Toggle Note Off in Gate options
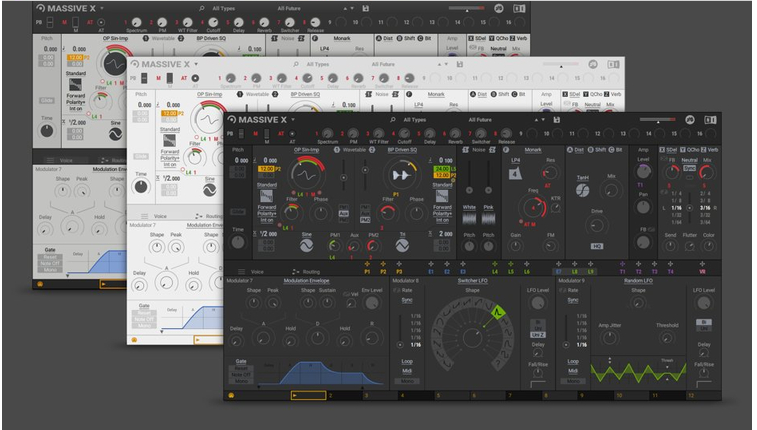Viewport: 757px width, 430px height. [241, 375]
